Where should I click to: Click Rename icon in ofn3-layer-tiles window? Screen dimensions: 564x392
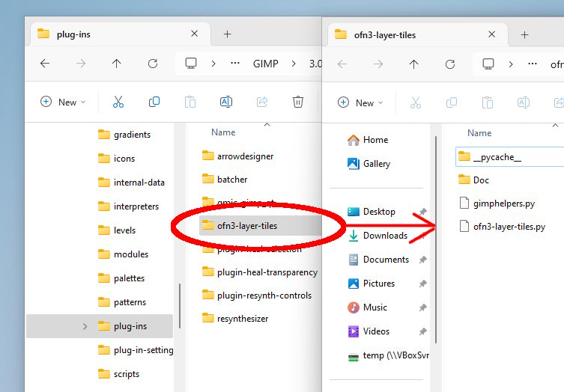click(x=524, y=102)
